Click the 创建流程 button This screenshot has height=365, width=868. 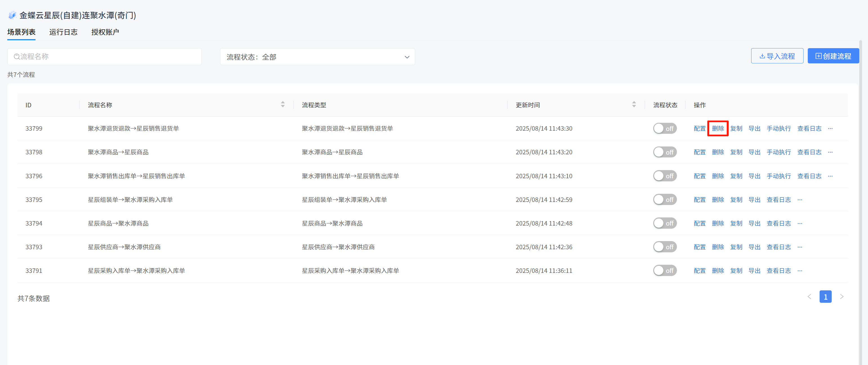833,56
